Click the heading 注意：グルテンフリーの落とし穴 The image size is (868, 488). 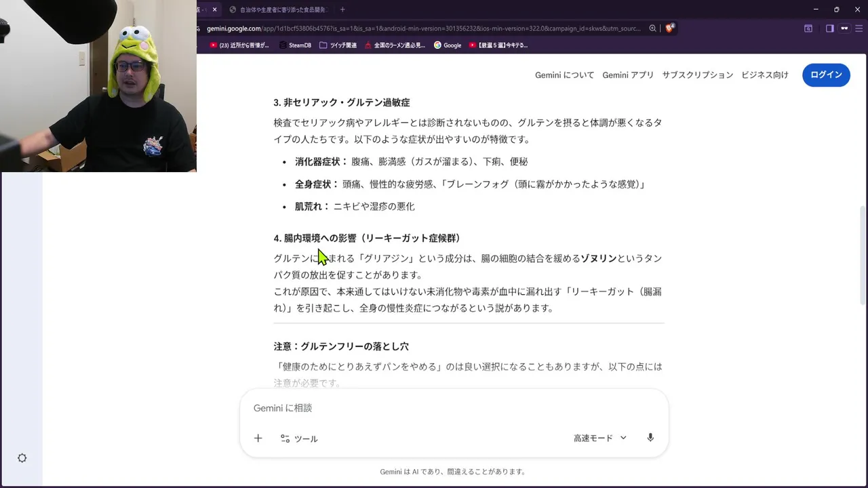(x=341, y=346)
